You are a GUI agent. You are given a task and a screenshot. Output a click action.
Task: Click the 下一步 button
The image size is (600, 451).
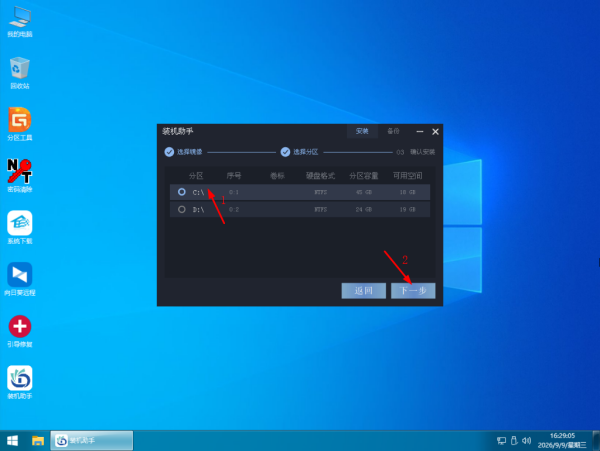413,291
